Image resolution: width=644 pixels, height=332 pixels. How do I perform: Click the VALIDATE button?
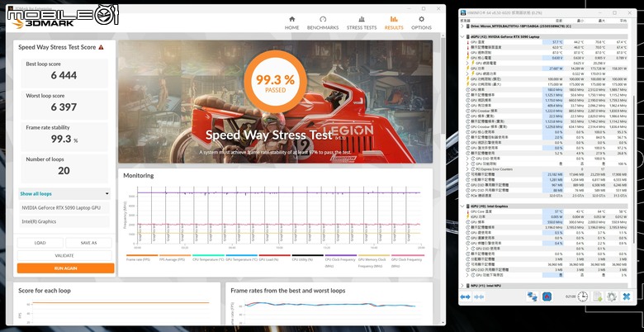[64, 255]
